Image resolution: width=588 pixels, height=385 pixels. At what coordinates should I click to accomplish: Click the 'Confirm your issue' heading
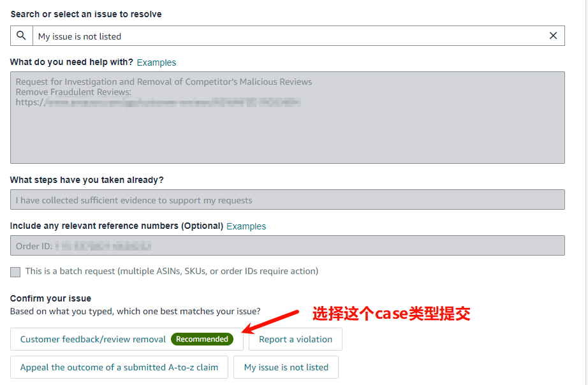50,298
